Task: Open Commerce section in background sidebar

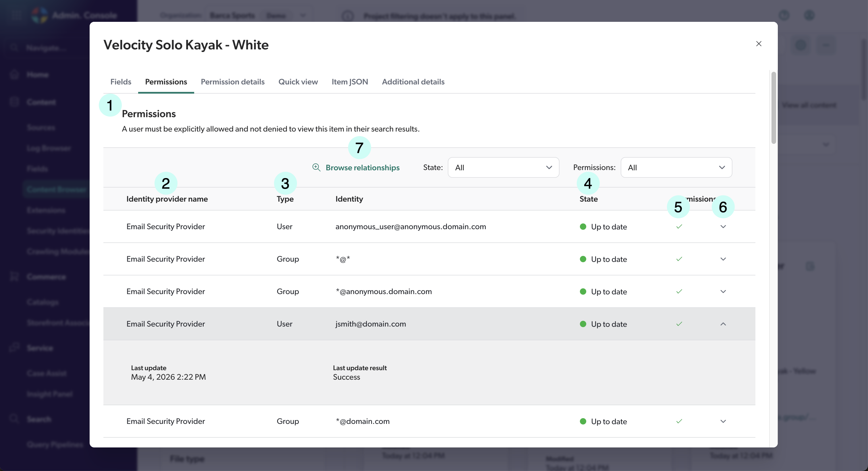Action: pos(46,277)
